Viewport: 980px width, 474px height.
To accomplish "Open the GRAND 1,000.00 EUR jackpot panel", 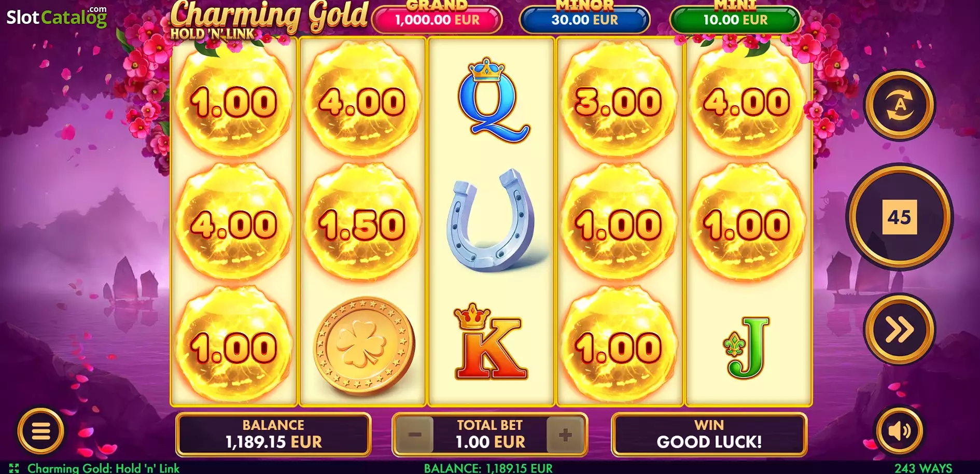I will coord(437,19).
